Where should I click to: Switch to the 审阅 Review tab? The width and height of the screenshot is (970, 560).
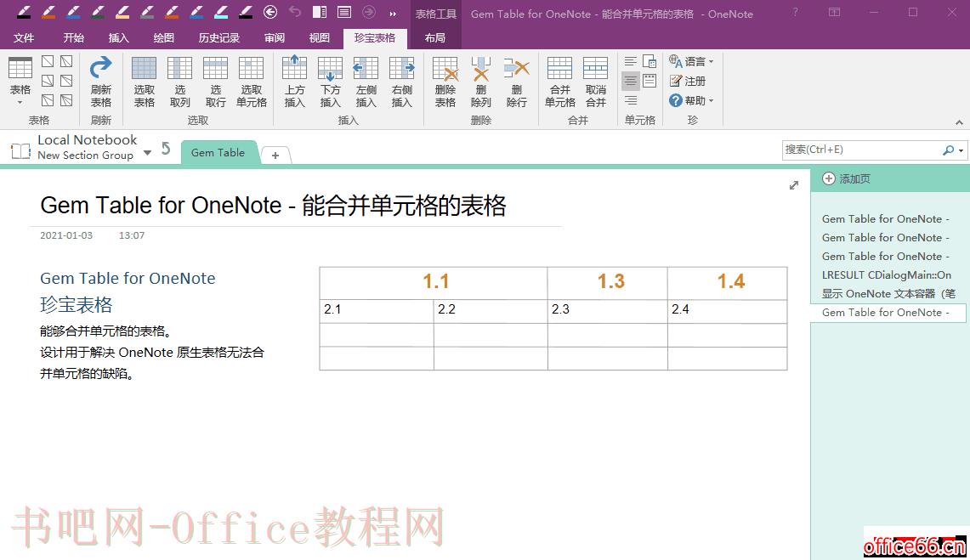click(274, 37)
